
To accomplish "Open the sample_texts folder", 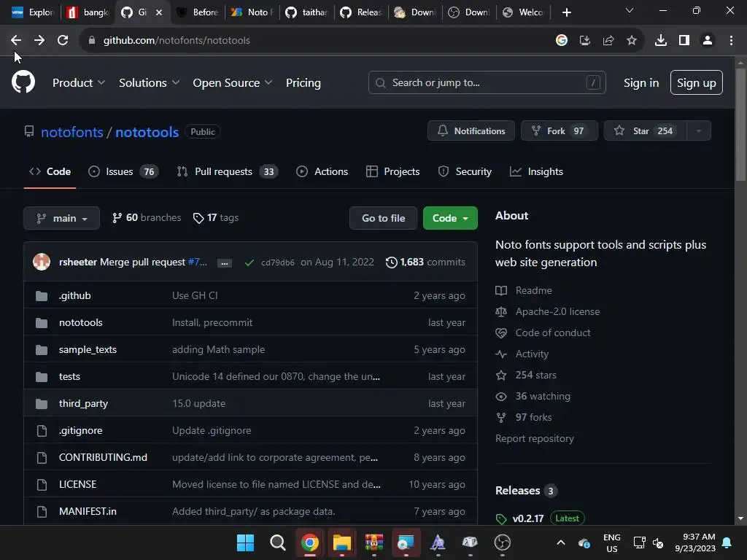I will click(88, 349).
